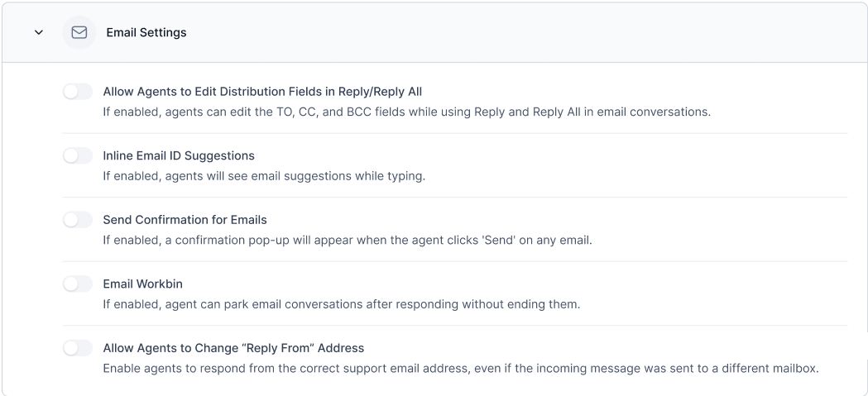Click the Email Settings section title
Image resolution: width=868 pixels, height=396 pixels.
coord(146,33)
